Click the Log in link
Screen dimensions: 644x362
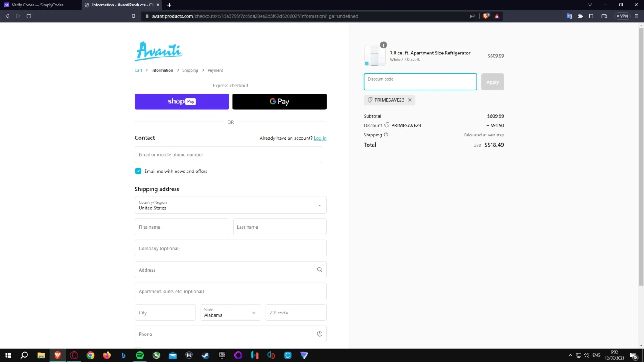(x=320, y=138)
